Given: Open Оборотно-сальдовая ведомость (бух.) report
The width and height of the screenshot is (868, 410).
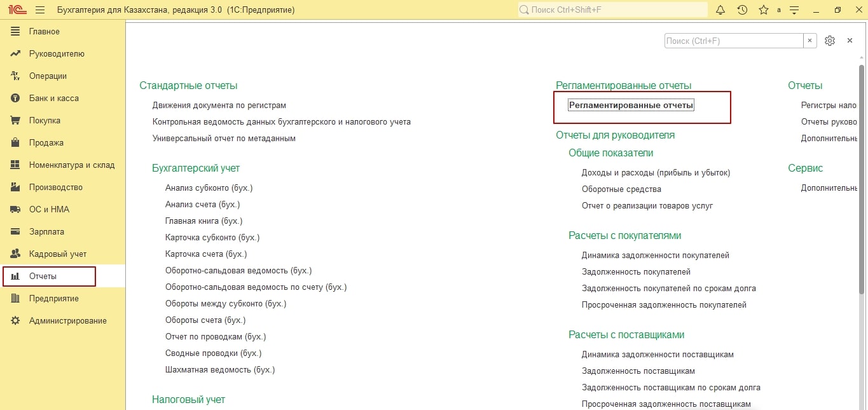Looking at the screenshot, I should pos(238,271).
